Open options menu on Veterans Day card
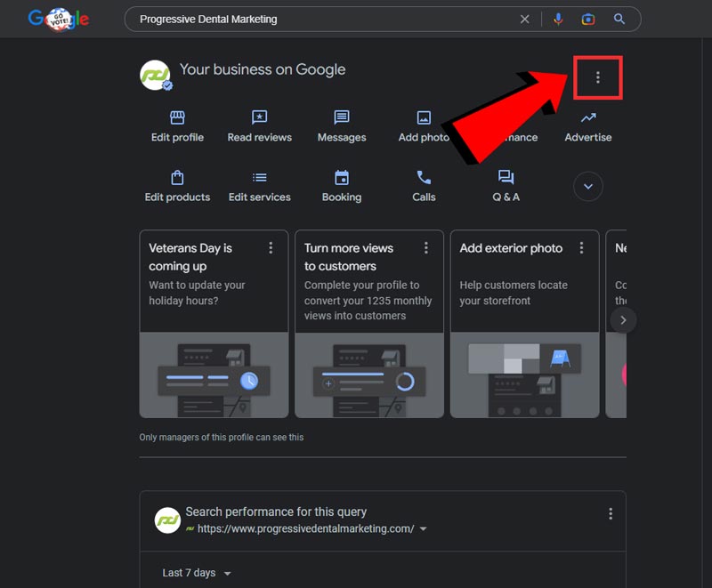 pyautogui.click(x=271, y=247)
